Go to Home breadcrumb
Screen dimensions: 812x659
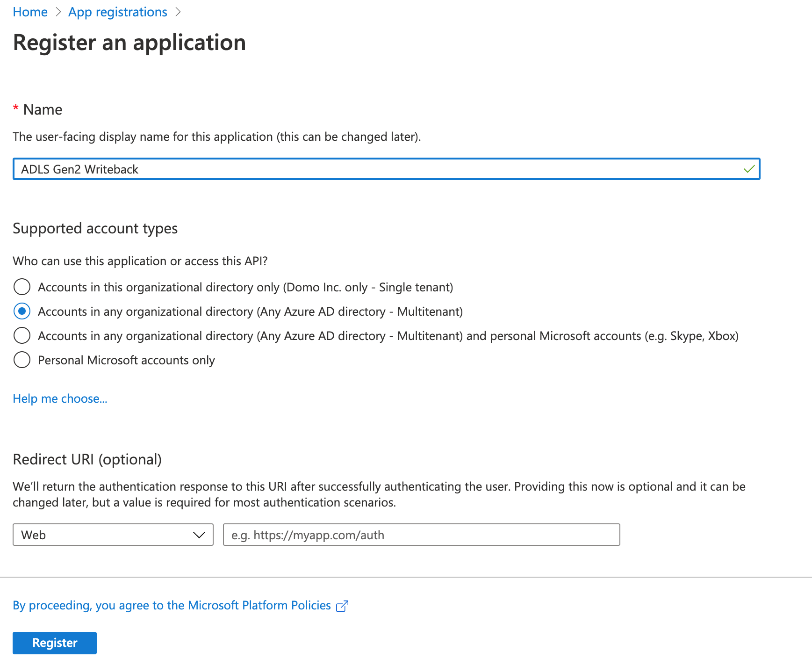[x=30, y=12]
